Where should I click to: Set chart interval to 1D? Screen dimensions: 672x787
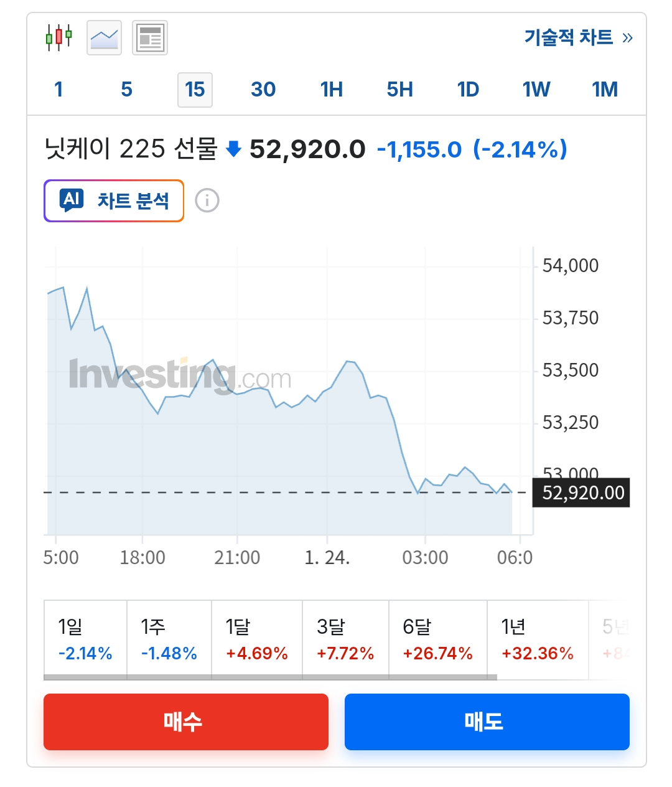point(468,90)
